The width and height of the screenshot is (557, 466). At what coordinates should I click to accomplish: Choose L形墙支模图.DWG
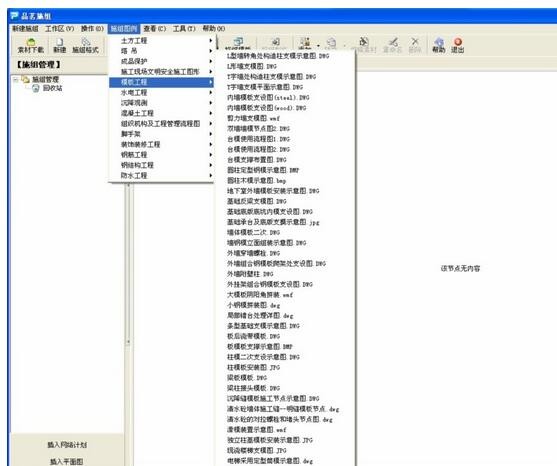point(252,66)
